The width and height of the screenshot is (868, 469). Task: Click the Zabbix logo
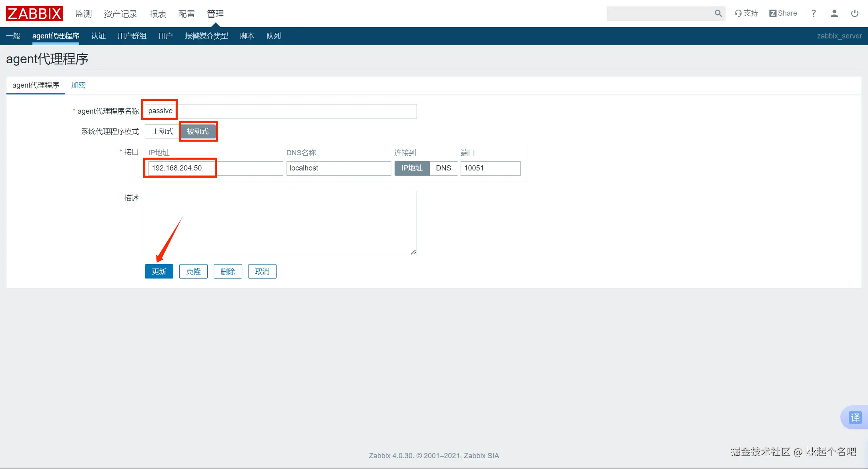point(34,14)
